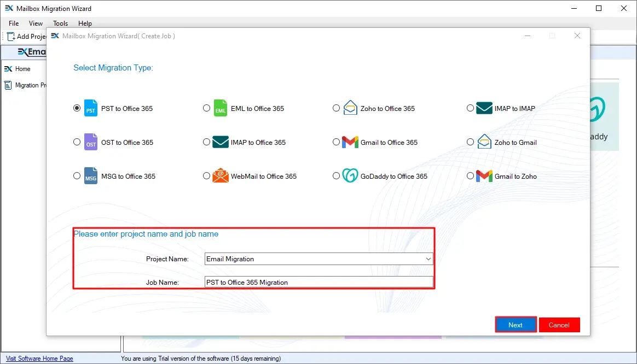The image size is (637, 364).
Task: Click the green EML format icon
Action: [x=219, y=108]
